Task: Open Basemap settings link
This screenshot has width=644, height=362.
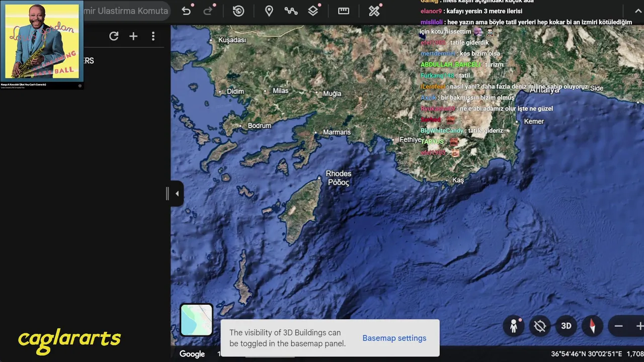Action: (394, 338)
